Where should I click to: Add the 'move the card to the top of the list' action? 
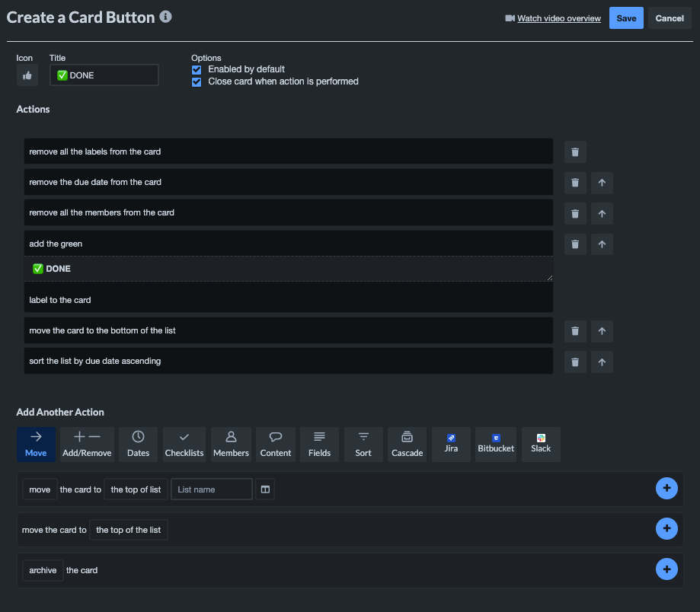pyautogui.click(x=666, y=528)
